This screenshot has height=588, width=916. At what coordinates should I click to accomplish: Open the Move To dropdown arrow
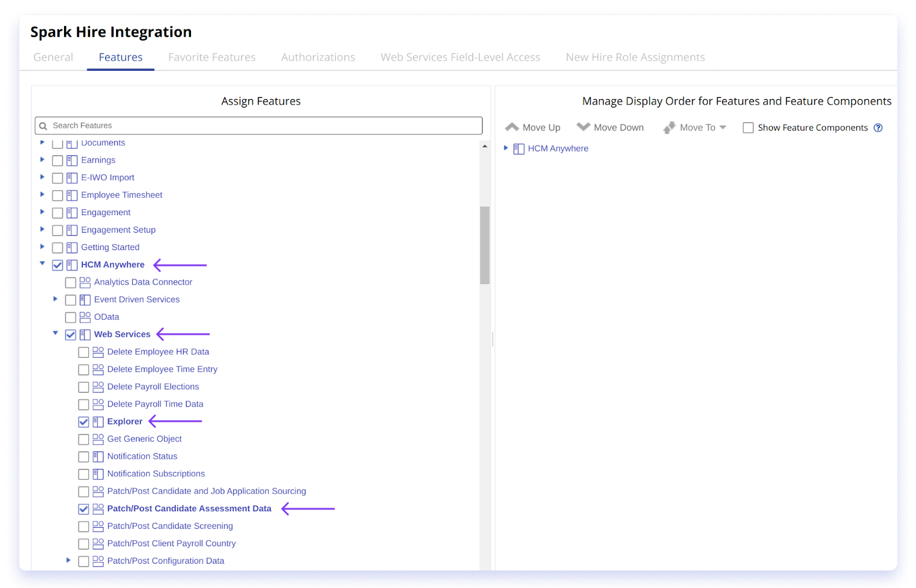(x=723, y=128)
